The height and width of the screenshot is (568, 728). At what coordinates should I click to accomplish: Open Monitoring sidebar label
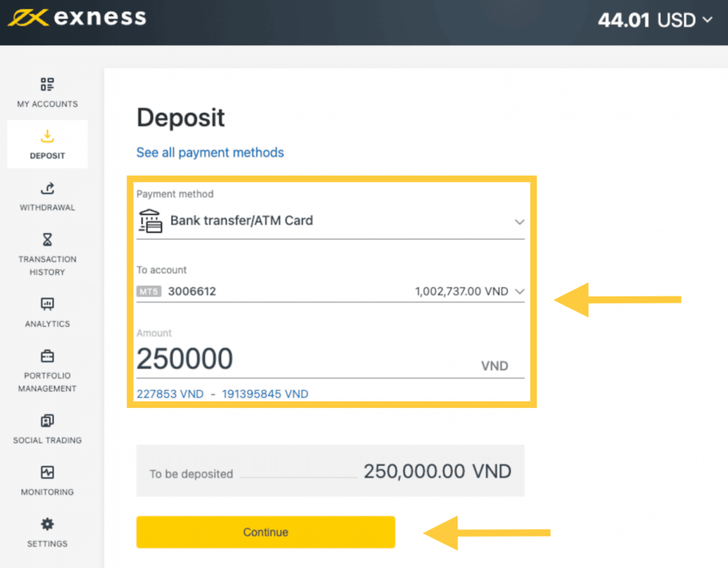coord(47,492)
